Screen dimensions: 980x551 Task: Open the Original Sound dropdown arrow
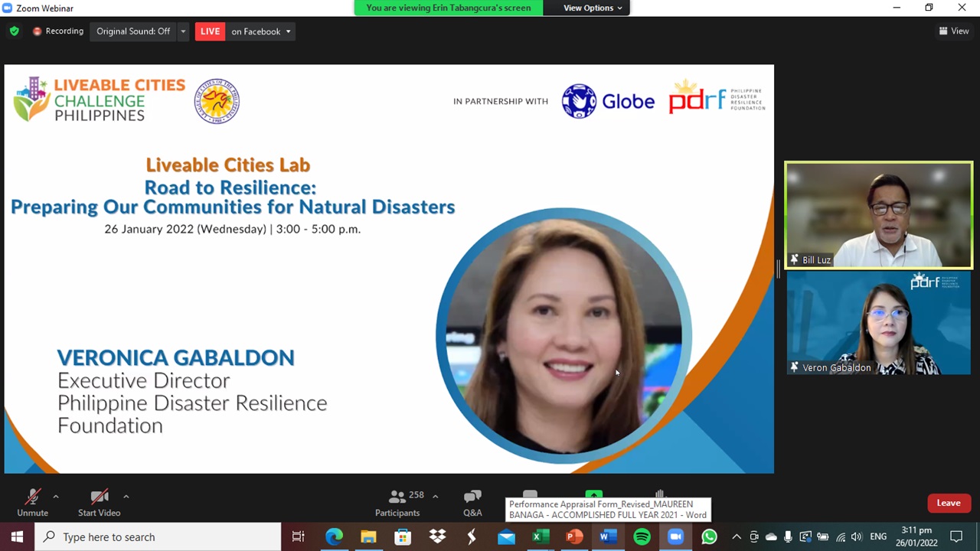182,31
